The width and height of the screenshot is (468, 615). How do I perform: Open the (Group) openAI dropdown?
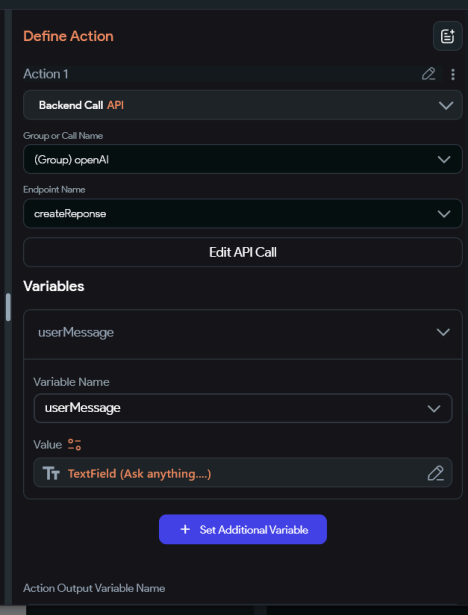click(243, 159)
